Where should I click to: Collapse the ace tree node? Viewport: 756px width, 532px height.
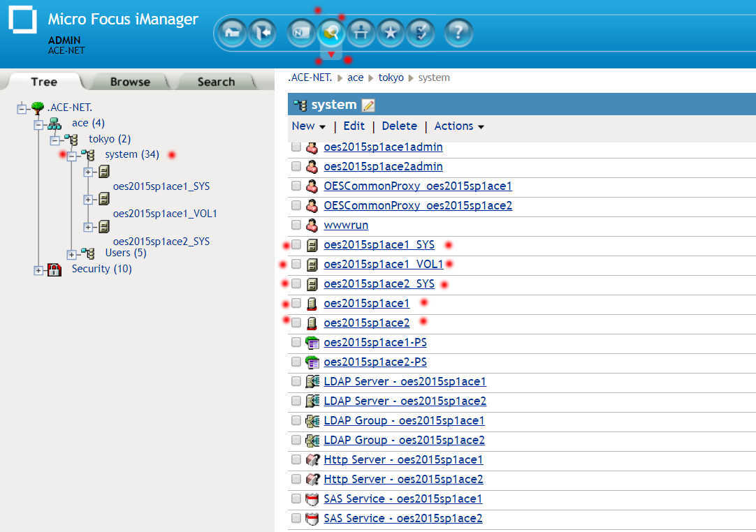click(38, 125)
